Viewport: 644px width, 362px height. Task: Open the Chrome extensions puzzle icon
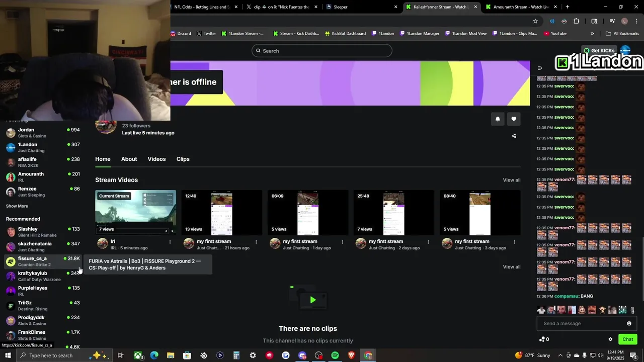click(577, 21)
